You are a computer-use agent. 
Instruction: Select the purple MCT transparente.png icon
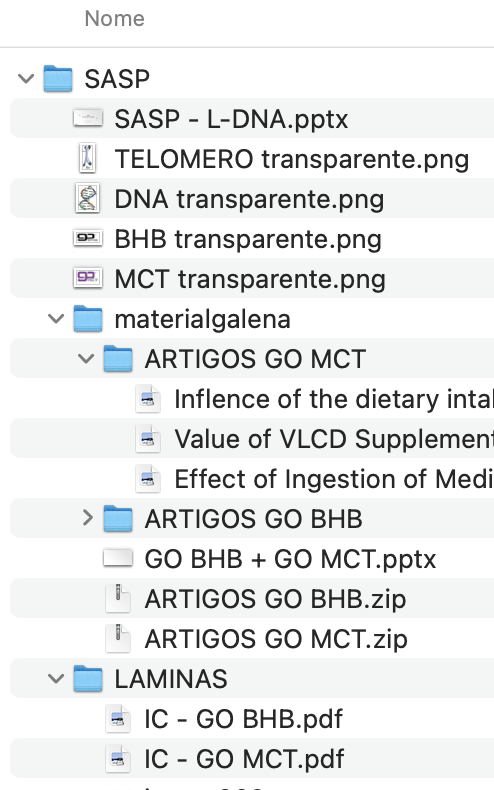click(x=88, y=279)
